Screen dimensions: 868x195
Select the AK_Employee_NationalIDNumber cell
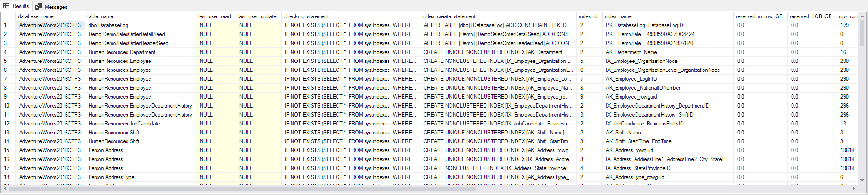pyautogui.click(x=668, y=88)
